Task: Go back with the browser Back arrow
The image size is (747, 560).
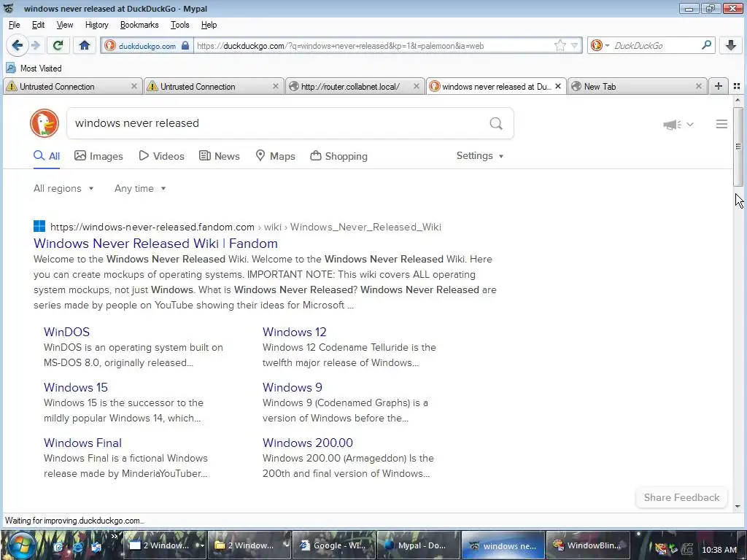Action: click(18, 46)
